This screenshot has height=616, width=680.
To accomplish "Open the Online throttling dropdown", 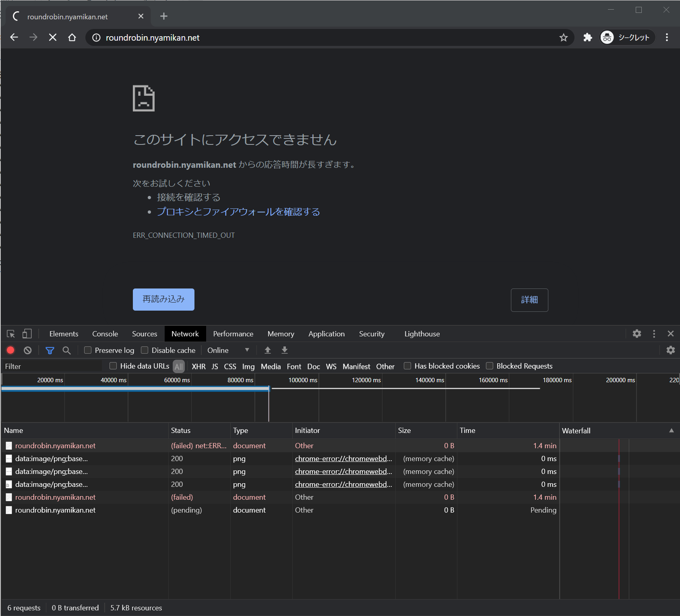I will pyautogui.click(x=228, y=350).
